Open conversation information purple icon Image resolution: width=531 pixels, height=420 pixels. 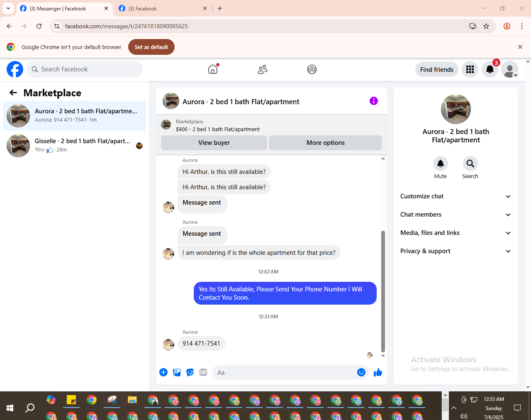(374, 101)
